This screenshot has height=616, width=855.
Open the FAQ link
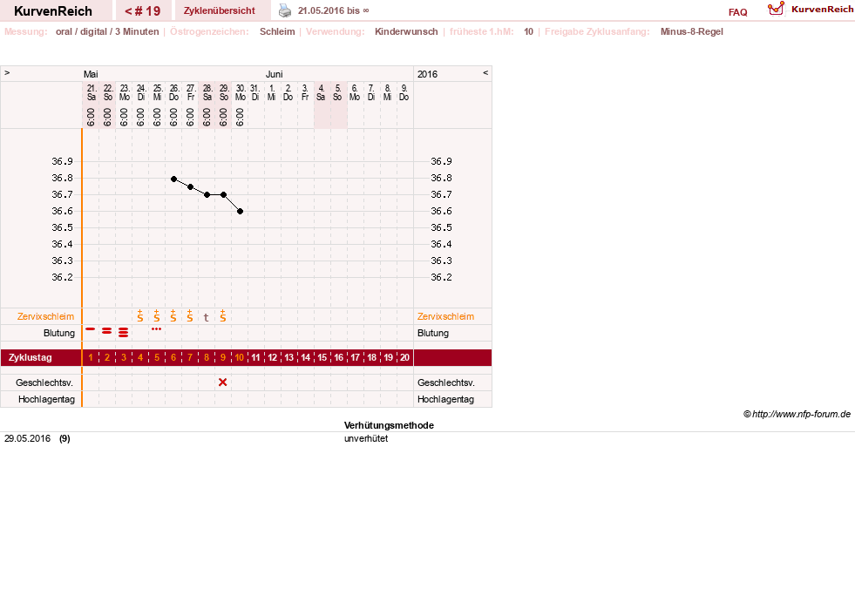click(737, 12)
